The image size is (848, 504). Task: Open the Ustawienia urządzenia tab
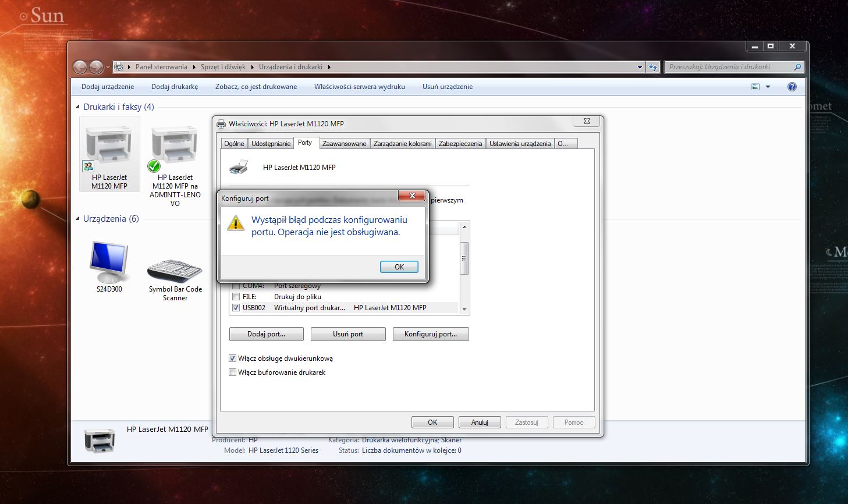point(520,144)
